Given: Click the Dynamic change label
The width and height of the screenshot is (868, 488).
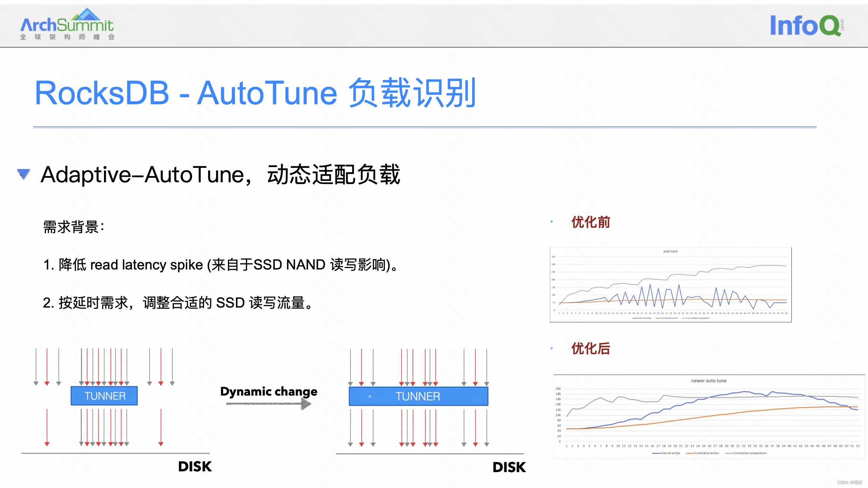Looking at the screenshot, I should (269, 391).
